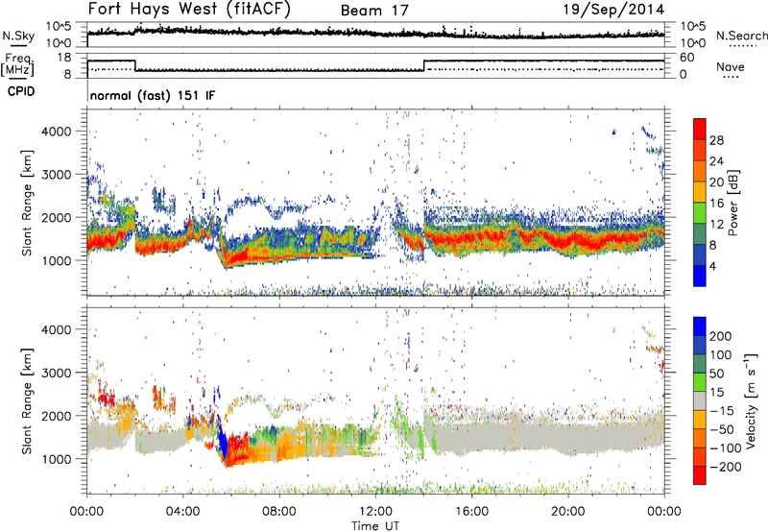Click the '04:00' time axis tick label
768x532 pixels.
pyautogui.click(x=183, y=512)
